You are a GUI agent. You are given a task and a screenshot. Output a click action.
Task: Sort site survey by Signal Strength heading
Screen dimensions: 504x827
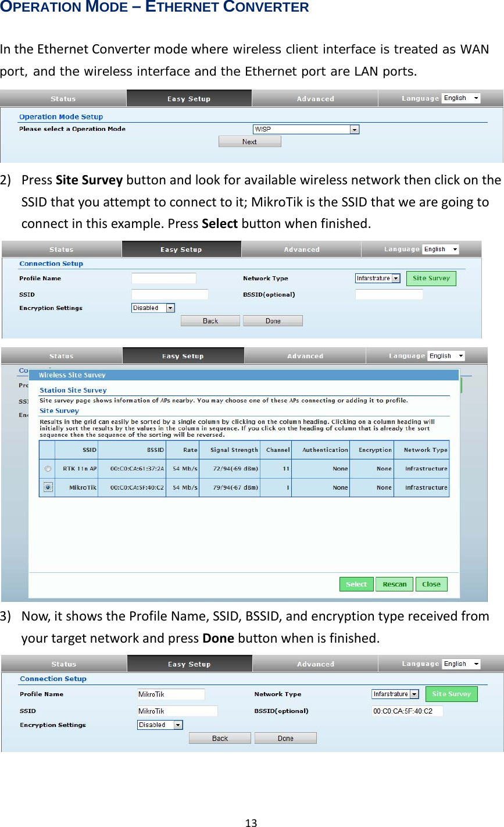tap(230, 450)
